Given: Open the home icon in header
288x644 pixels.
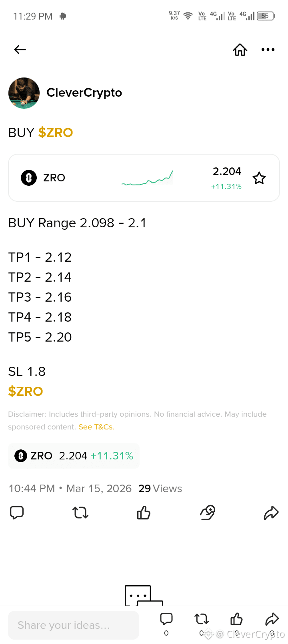Looking at the screenshot, I should pos(240,50).
